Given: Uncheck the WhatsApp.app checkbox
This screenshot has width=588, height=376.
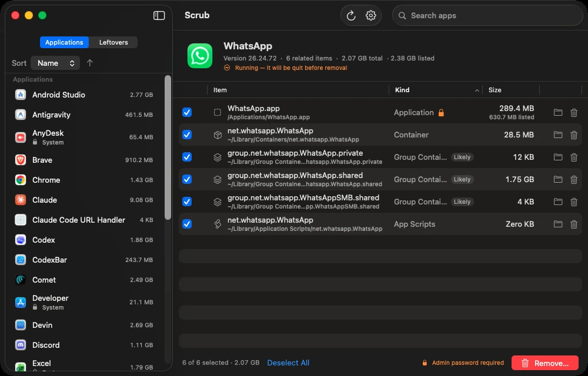Looking at the screenshot, I should pos(187,112).
